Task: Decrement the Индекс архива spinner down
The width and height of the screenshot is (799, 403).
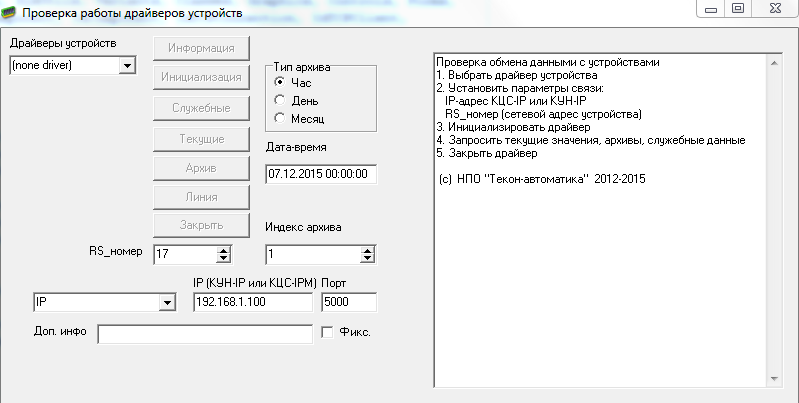Action: (x=366, y=259)
